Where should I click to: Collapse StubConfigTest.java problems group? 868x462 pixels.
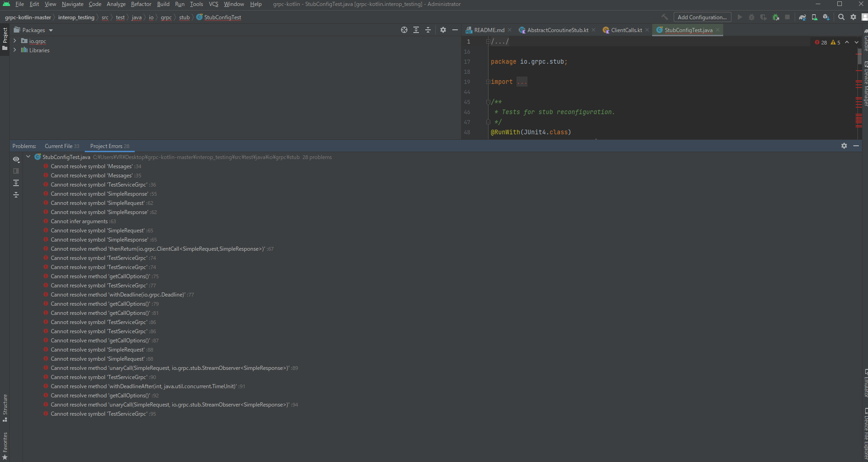28,157
